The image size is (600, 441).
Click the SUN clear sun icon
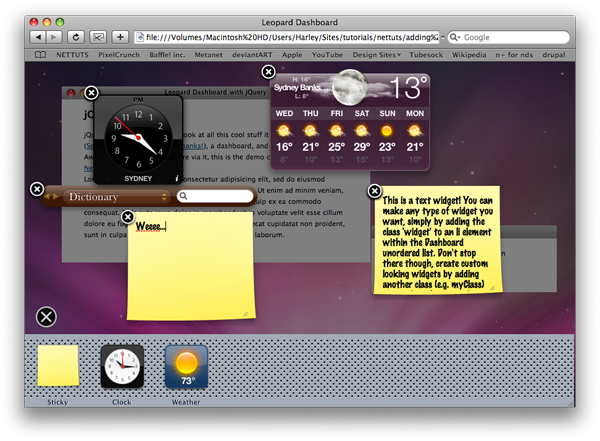(387, 131)
